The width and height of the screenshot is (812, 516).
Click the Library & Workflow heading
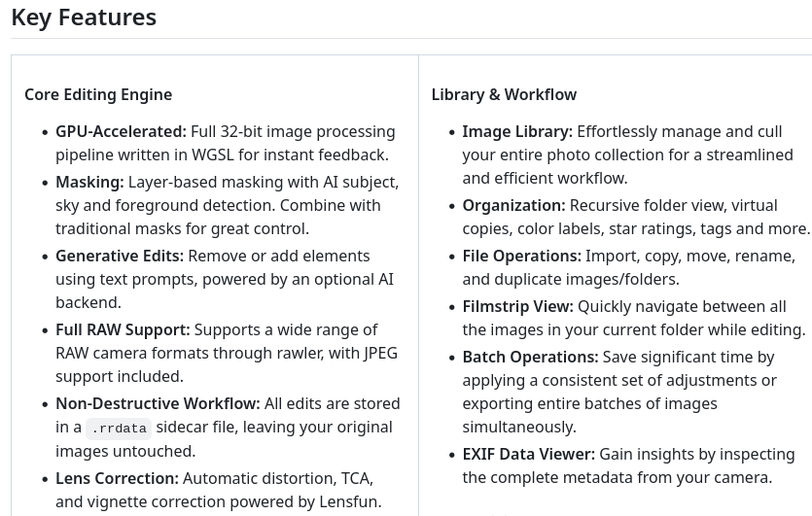(x=504, y=94)
